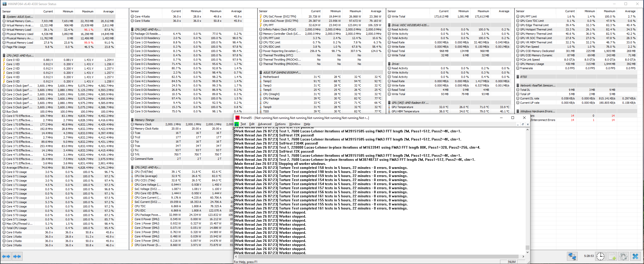This screenshot has height=264, width=644.
Task: Minimize the Prime95 inner worker window
Action: pos(518,124)
